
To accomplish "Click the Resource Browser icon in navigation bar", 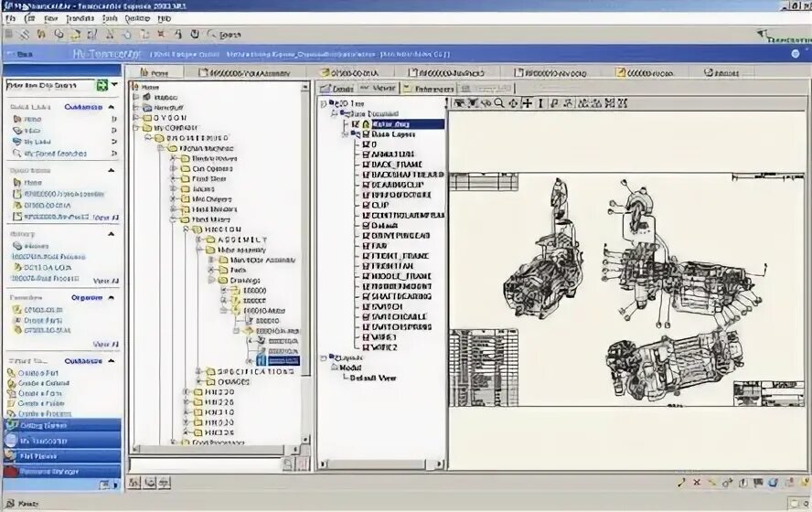I will [11, 471].
